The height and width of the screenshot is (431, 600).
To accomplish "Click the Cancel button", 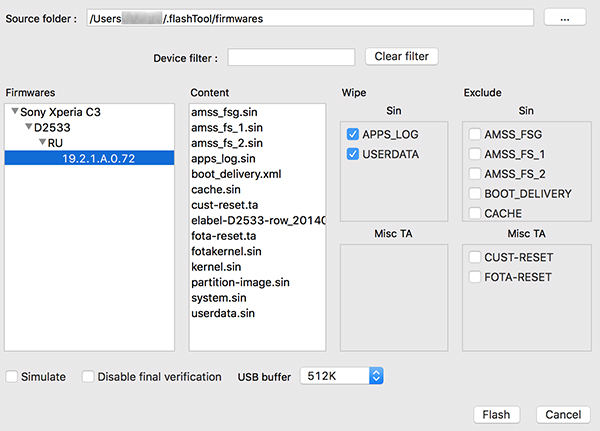I will [563, 415].
